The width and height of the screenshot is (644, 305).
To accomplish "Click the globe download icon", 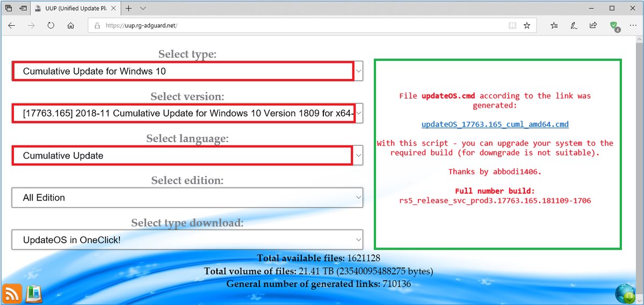I will pyautogui.click(x=625, y=294).
